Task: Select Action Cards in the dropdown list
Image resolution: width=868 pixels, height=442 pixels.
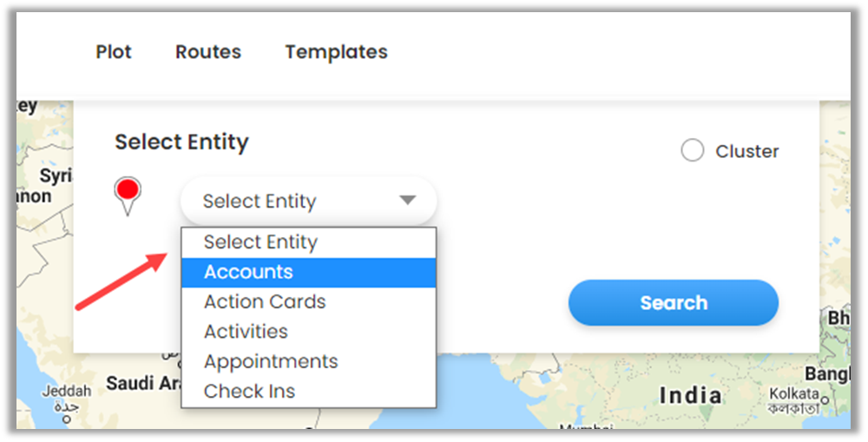Action: pos(265,302)
